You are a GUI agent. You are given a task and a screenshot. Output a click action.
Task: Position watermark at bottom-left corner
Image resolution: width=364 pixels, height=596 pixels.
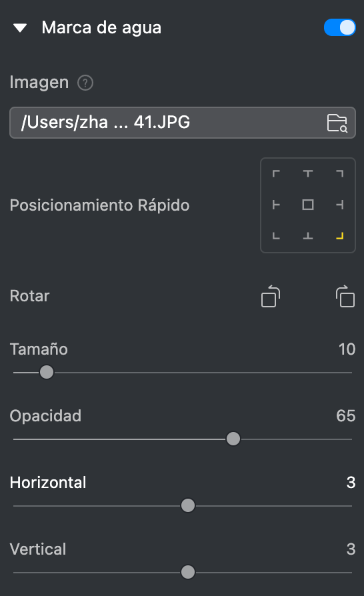pos(276,236)
